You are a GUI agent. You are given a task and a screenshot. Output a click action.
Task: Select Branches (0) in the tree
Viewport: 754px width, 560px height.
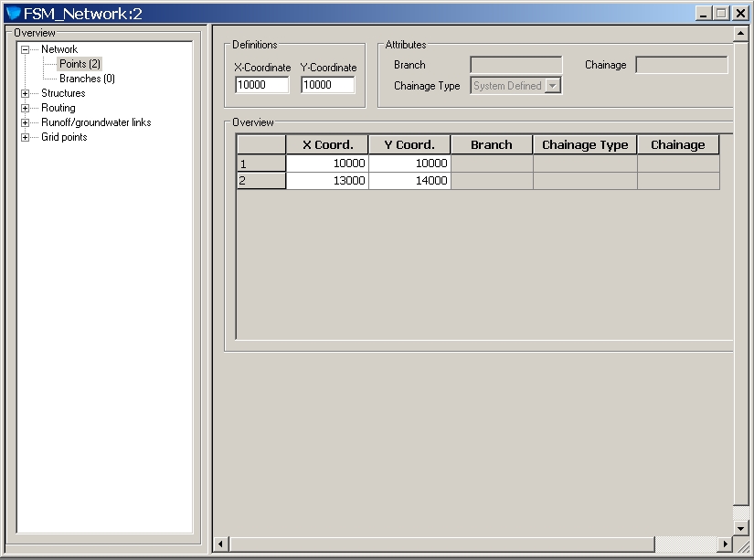click(x=87, y=79)
